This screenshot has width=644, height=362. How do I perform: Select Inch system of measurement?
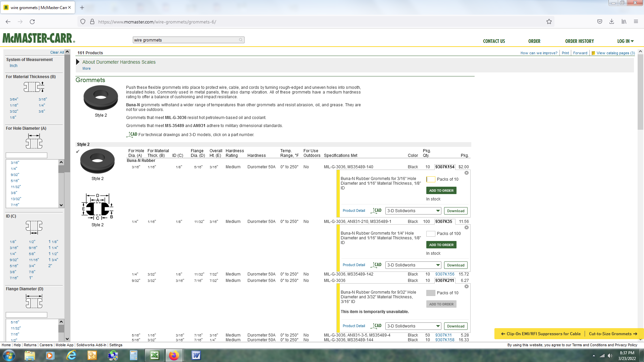pyautogui.click(x=13, y=66)
